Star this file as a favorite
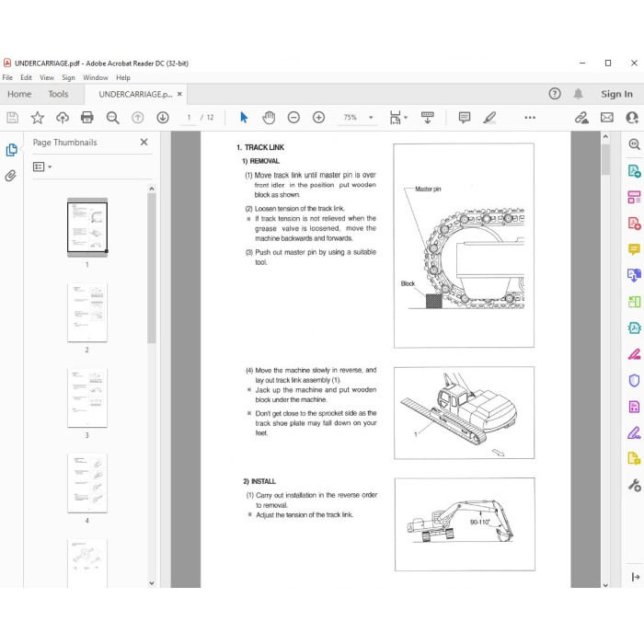Viewport: 644px width, 644px height. tap(38, 118)
